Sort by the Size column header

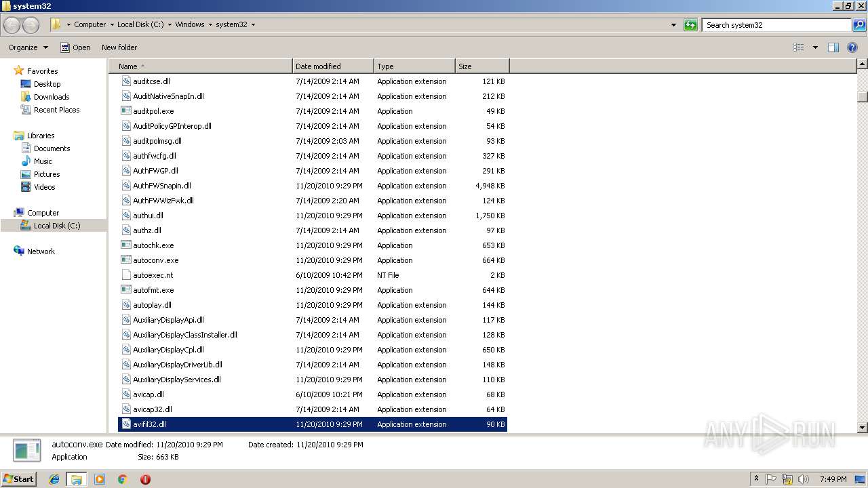482,66
